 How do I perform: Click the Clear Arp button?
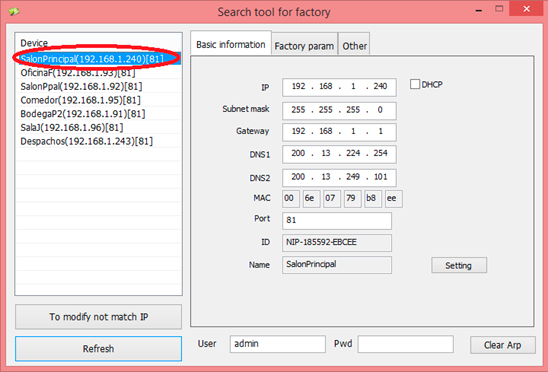503,345
